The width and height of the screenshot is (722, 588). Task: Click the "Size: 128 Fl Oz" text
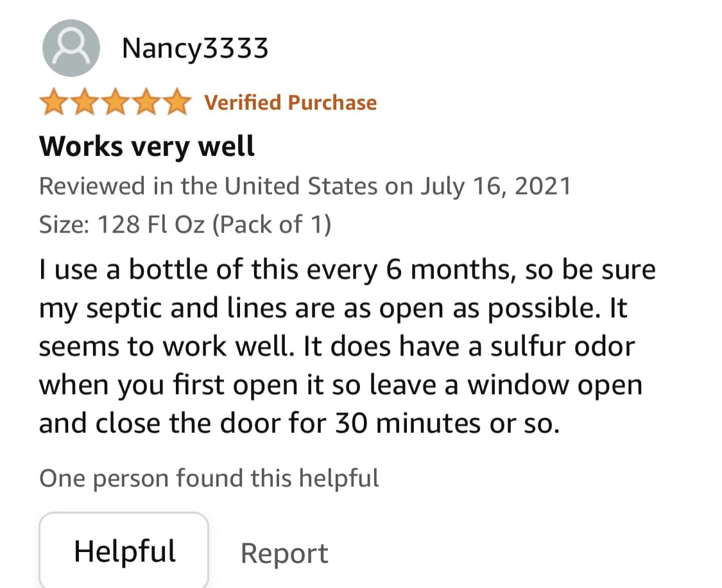point(122,225)
